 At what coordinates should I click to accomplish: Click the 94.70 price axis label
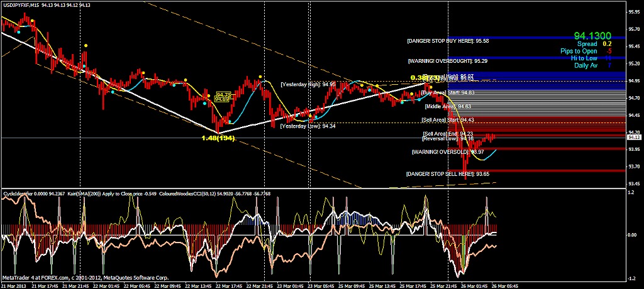pos(635,98)
